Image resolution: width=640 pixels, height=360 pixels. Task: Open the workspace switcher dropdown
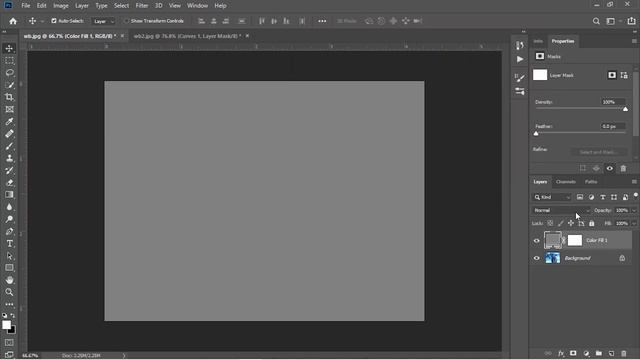tap(613, 21)
